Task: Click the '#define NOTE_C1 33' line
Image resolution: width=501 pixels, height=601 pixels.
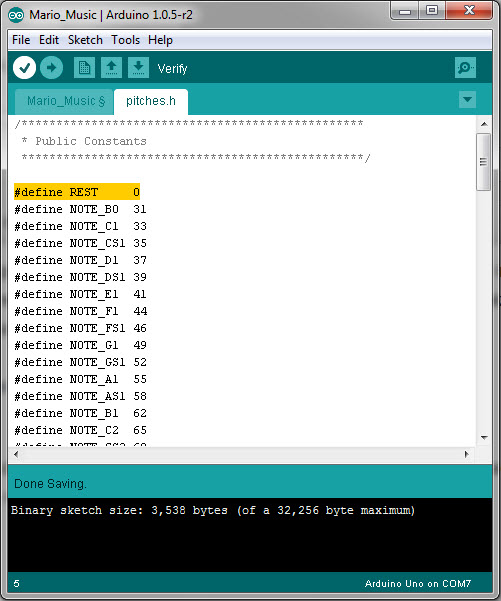Action: coord(80,226)
